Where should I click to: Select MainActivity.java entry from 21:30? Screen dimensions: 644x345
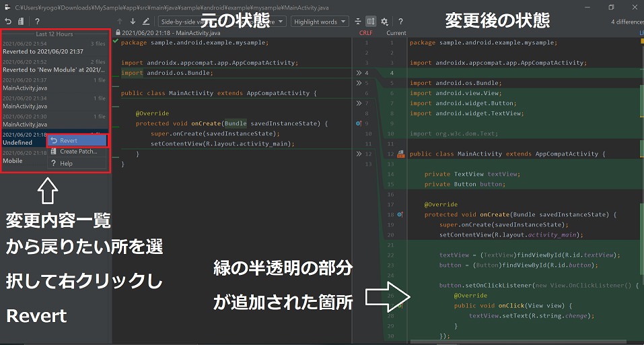[55, 120]
